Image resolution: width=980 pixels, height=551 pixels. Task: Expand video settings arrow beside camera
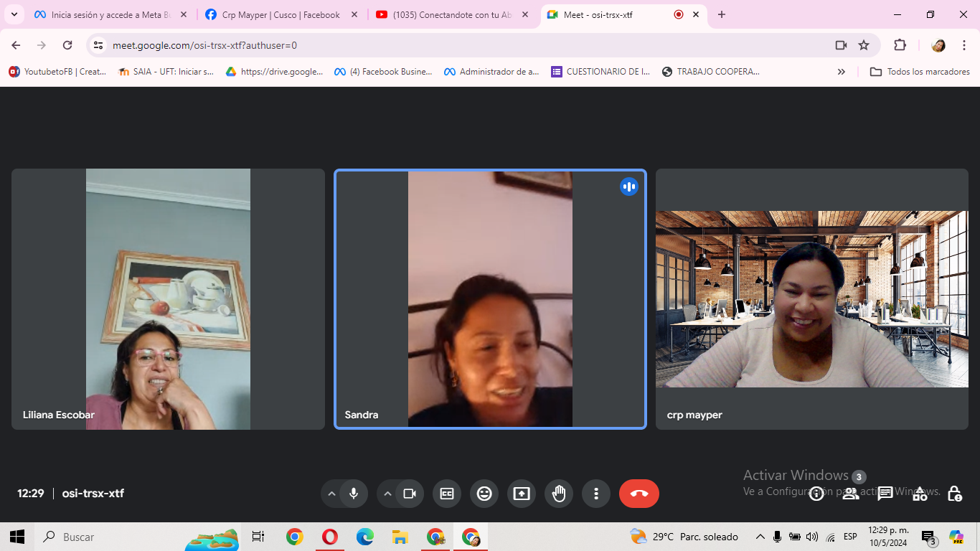pyautogui.click(x=387, y=494)
